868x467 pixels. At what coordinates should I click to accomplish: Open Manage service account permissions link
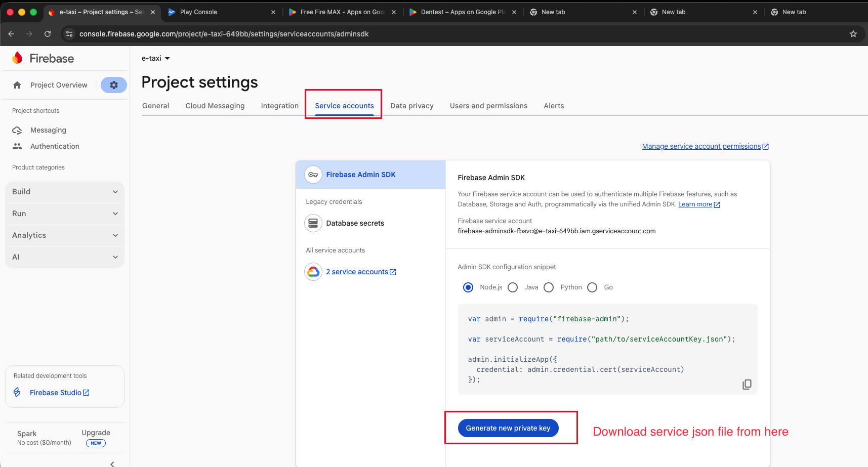tap(706, 146)
